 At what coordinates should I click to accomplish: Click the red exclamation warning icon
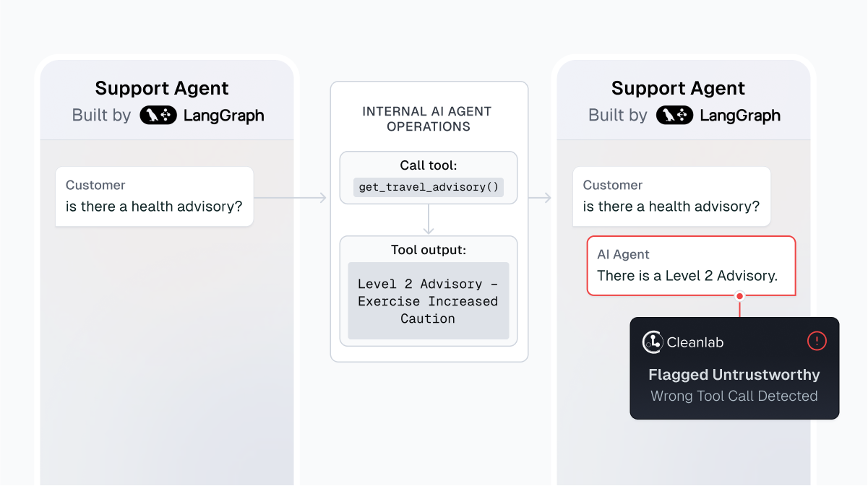817,341
